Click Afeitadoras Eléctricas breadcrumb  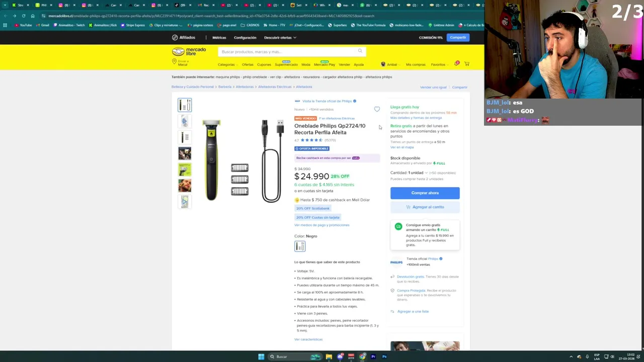click(x=275, y=86)
